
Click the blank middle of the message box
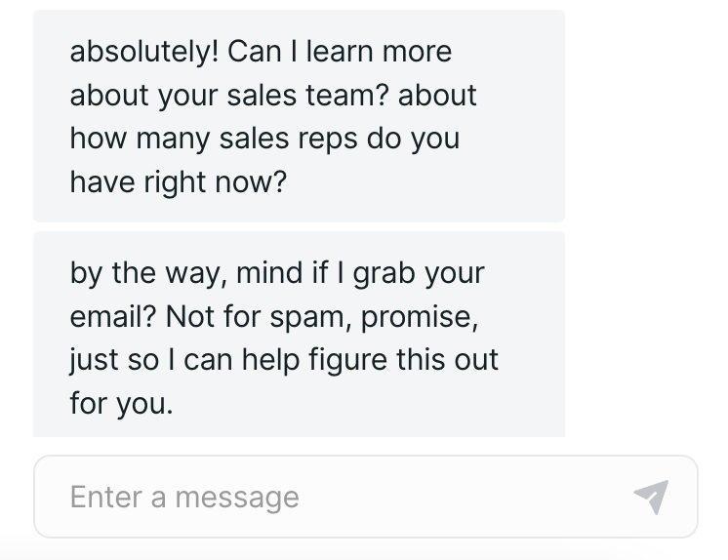tap(459, 498)
